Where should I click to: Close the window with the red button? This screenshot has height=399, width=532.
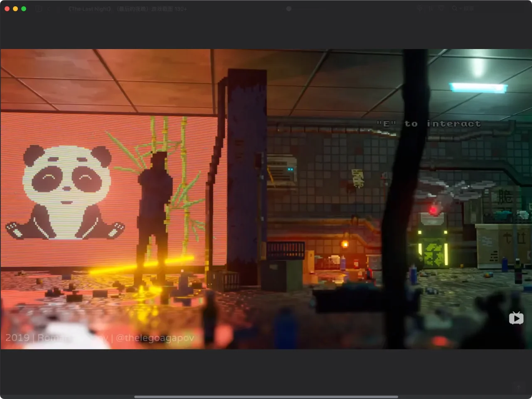(7, 9)
